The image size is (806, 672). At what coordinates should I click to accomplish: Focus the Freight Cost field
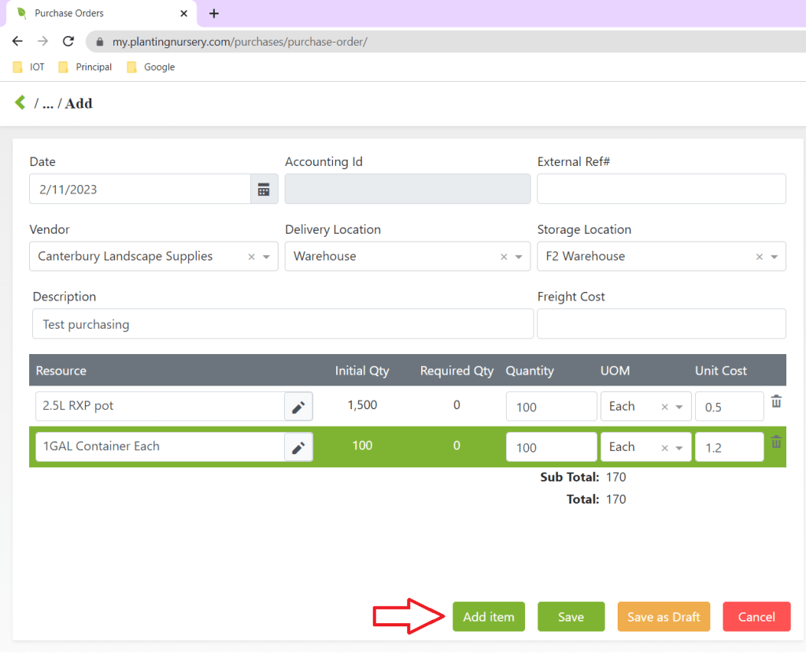[x=661, y=324]
